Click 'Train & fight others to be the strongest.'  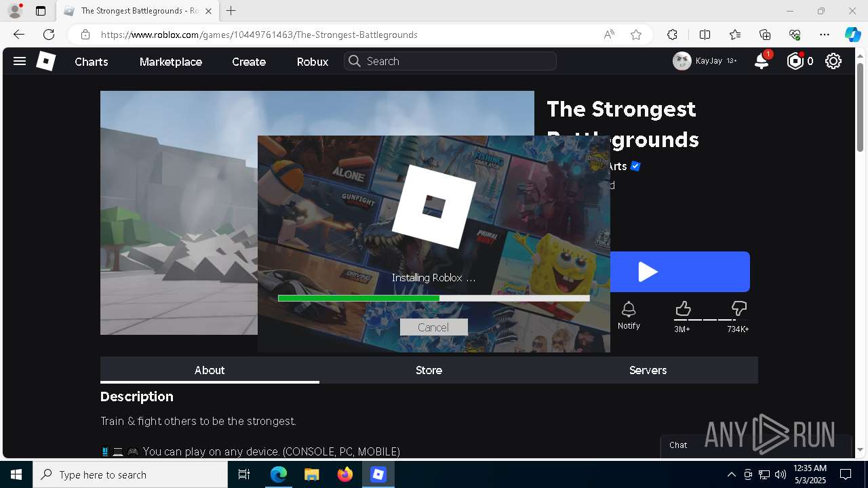pos(198,421)
